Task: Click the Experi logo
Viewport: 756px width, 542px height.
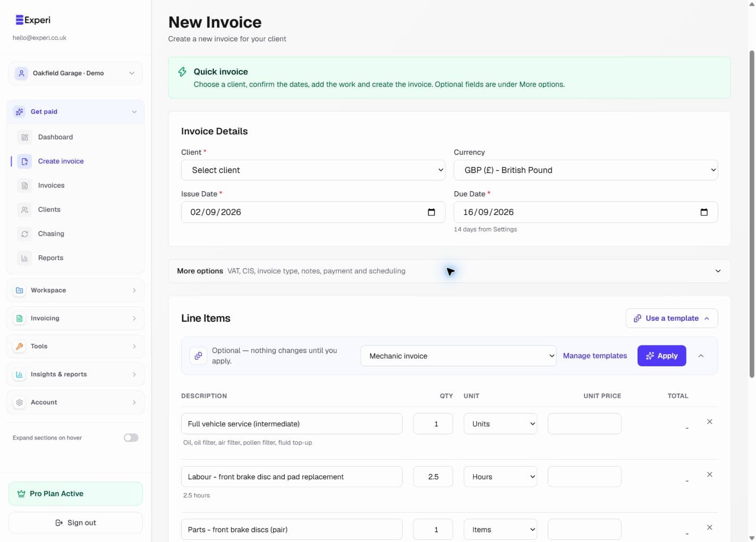Action: pos(33,20)
